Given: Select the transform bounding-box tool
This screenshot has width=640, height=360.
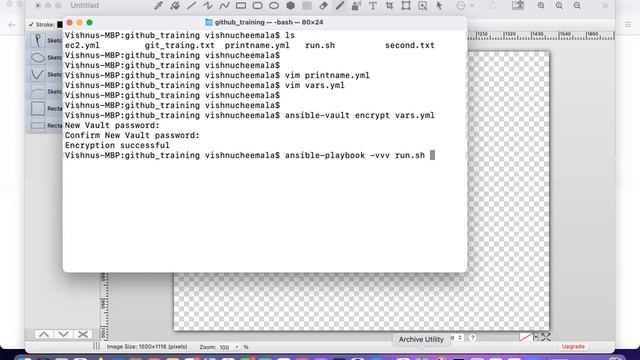Looking at the screenshot, I should [x=406, y=6].
